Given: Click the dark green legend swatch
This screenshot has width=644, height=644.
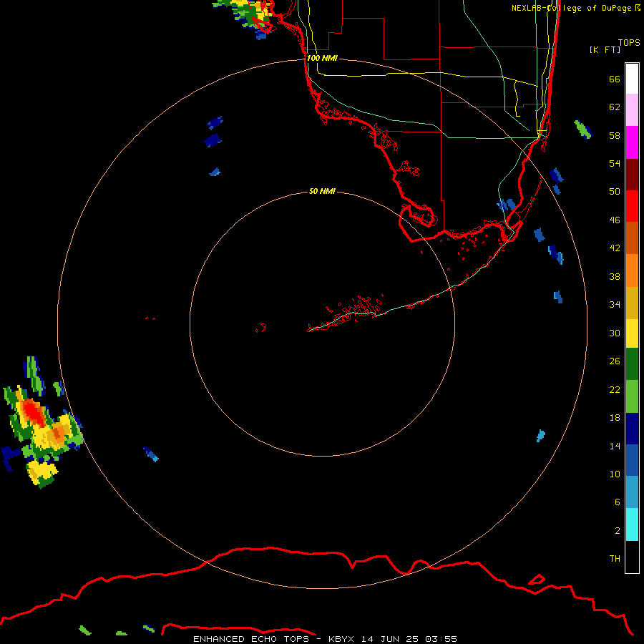Looking at the screenshot, I should 632,364.
